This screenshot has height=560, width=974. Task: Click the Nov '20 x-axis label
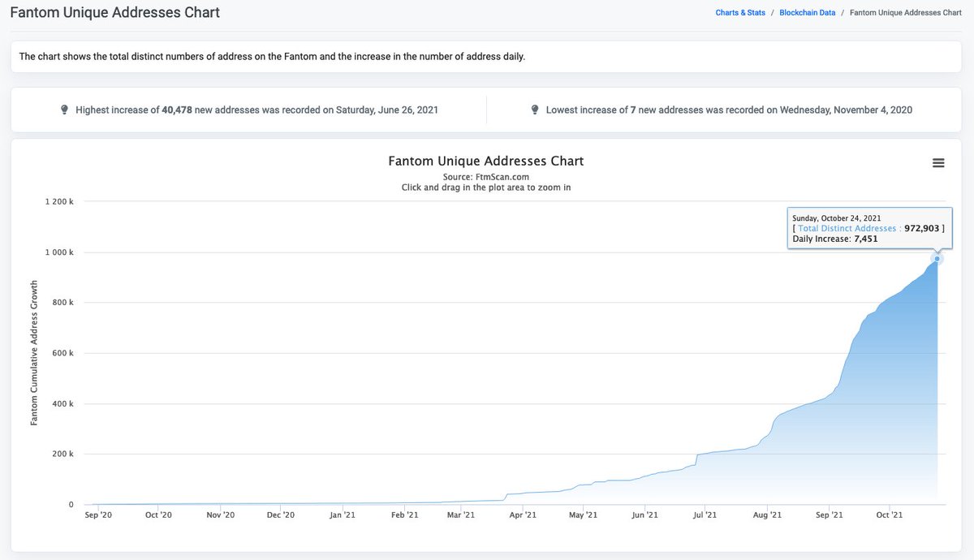220,515
